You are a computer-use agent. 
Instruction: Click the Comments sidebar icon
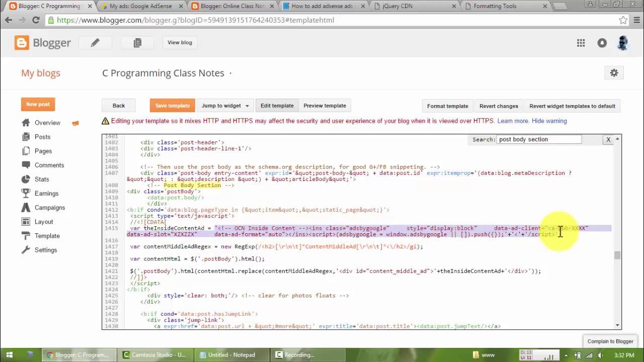tap(26, 165)
